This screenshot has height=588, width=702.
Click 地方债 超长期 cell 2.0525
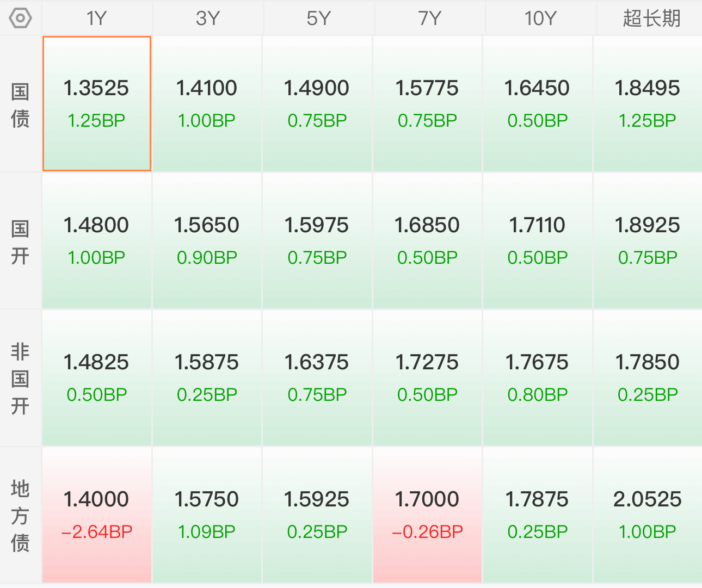pyautogui.click(x=647, y=515)
